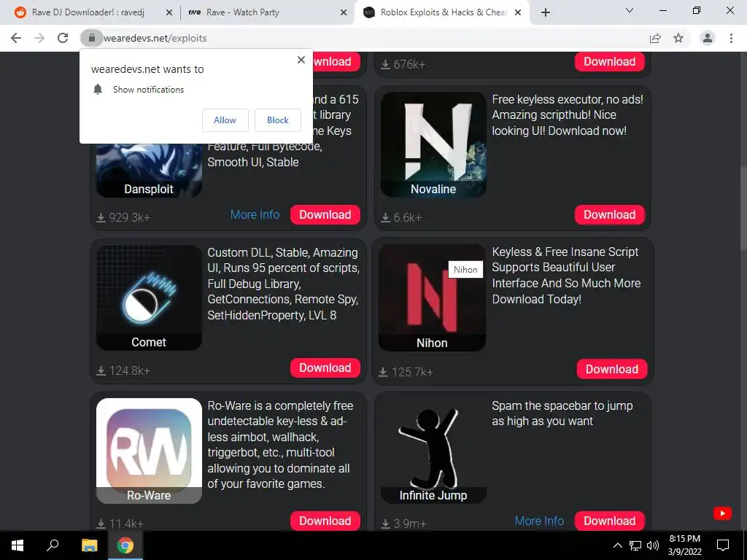The height and width of the screenshot is (560, 747).
Task: Open the network status tray icon
Action: [635, 545]
